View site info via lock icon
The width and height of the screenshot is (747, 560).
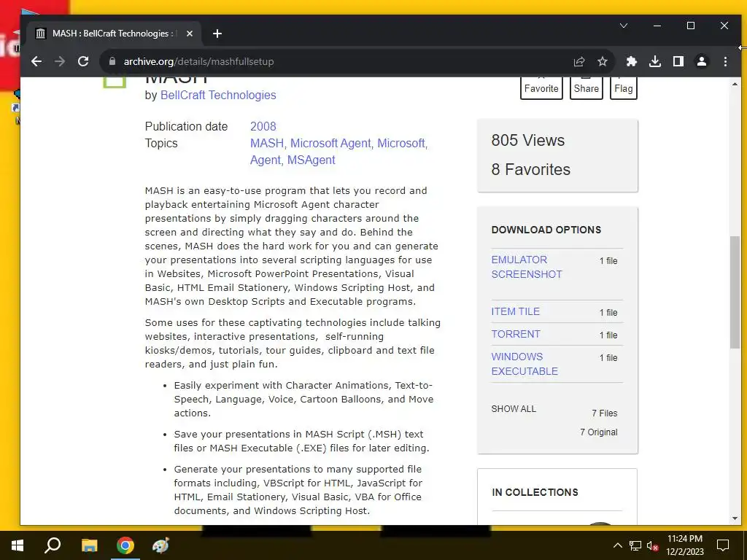pos(112,61)
